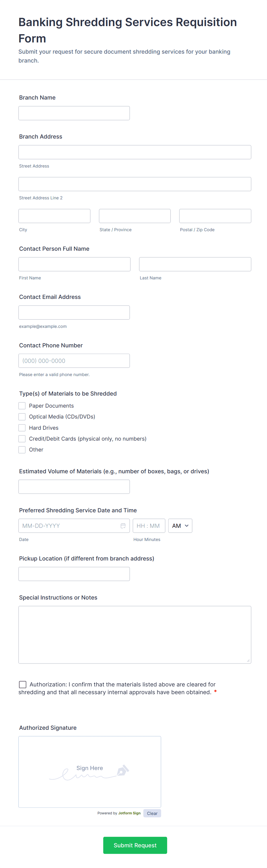Image resolution: width=267 pixels, height=868 pixels.
Task: Focus the Contact Email Address field
Action: 74,313
